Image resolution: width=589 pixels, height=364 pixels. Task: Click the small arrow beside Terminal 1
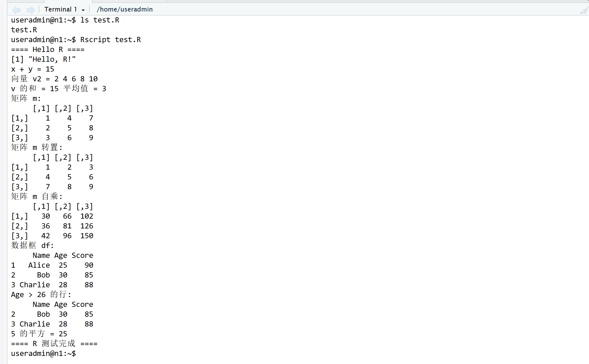[83, 10]
